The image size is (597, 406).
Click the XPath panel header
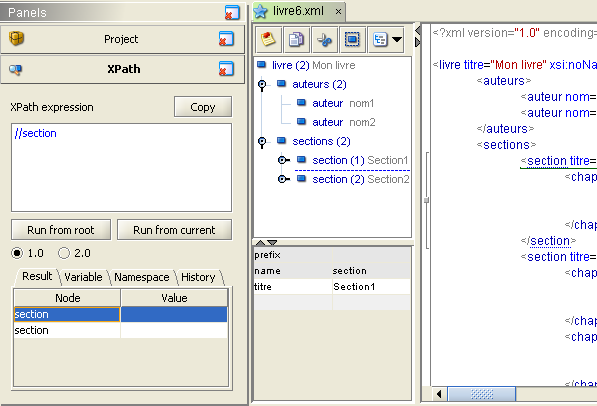(122, 69)
